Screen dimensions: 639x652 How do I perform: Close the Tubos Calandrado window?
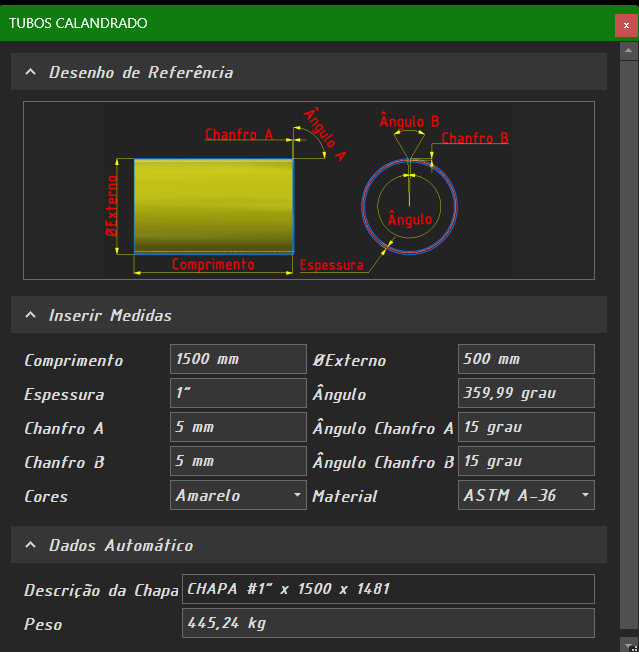point(626,24)
